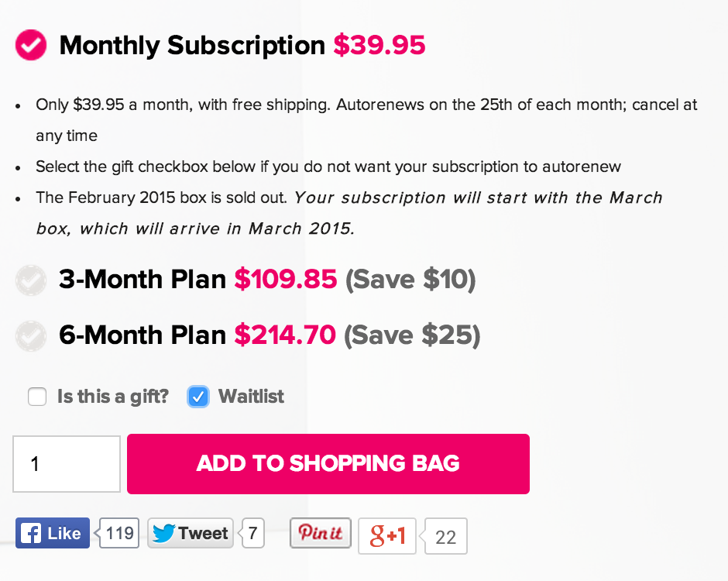Choose the 6-Month Plan checkmark circle

pyautogui.click(x=31, y=335)
